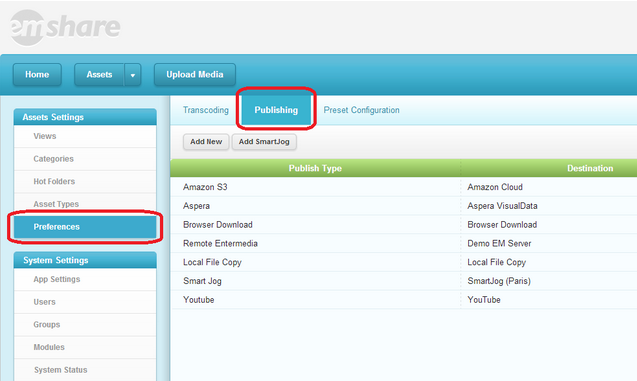The height and width of the screenshot is (381, 637).
Task: Open App Settings under System Settings
Action: (x=85, y=279)
